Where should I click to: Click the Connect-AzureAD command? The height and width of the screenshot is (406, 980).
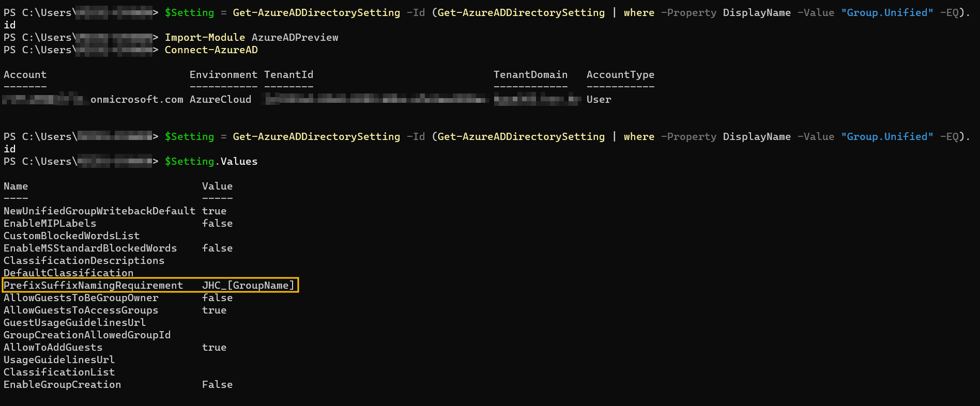211,50
